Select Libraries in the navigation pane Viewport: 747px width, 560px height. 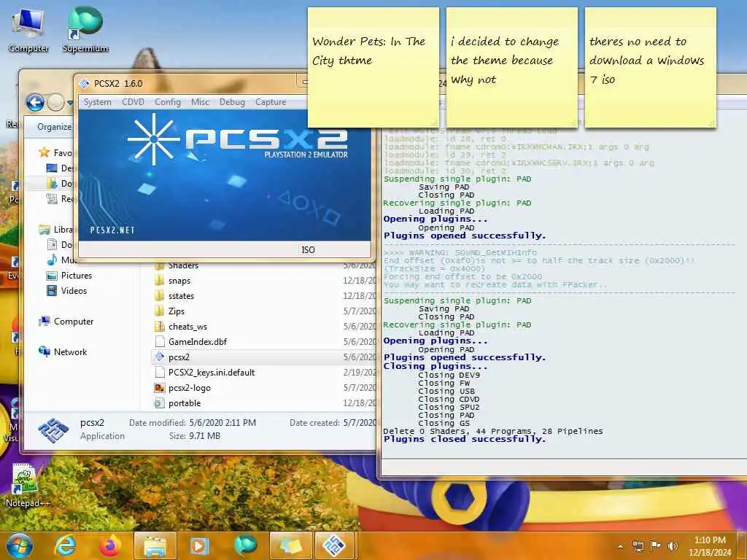click(56, 230)
